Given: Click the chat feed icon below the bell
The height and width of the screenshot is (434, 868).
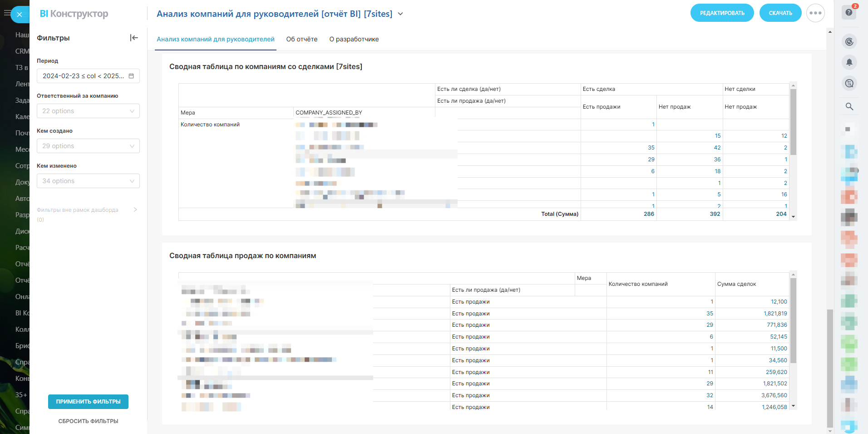Looking at the screenshot, I should tap(849, 83).
